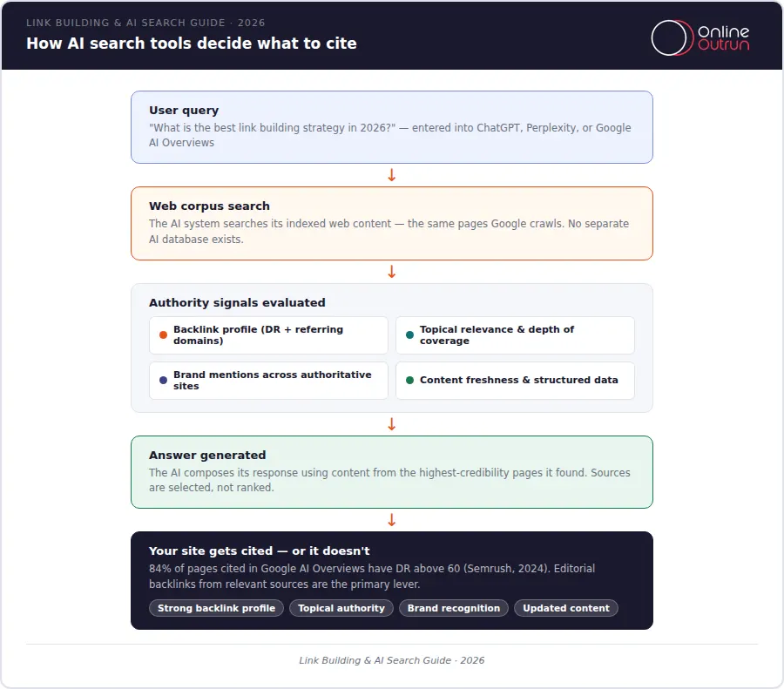784x689 pixels.
Task: Click the Topical relevance & depth card
Action: click(515, 335)
